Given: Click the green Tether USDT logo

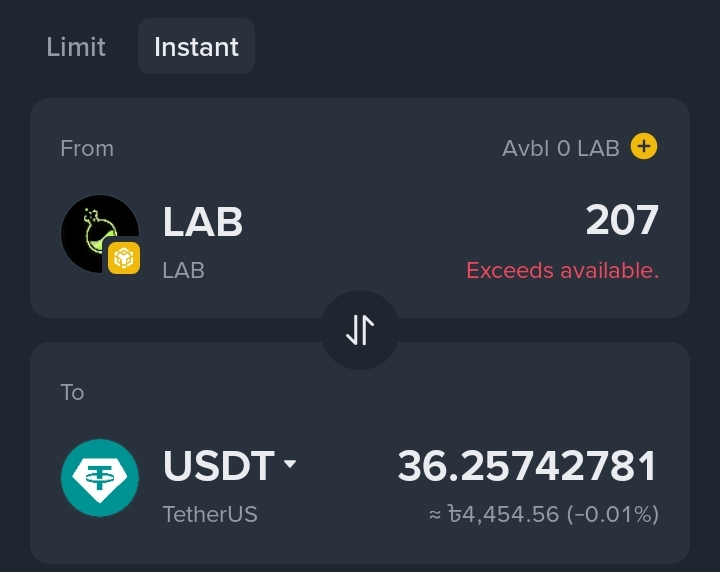Looking at the screenshot, I should tap(100, 477).
